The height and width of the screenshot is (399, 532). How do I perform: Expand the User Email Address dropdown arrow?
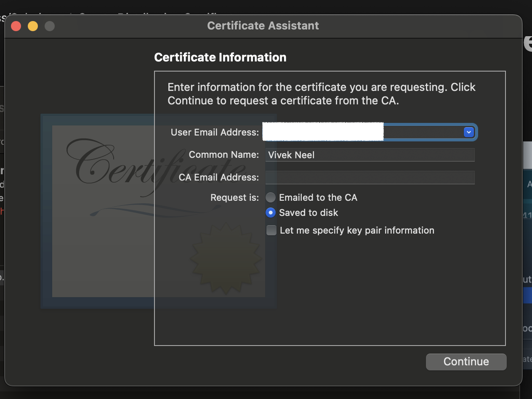[468, 132]
